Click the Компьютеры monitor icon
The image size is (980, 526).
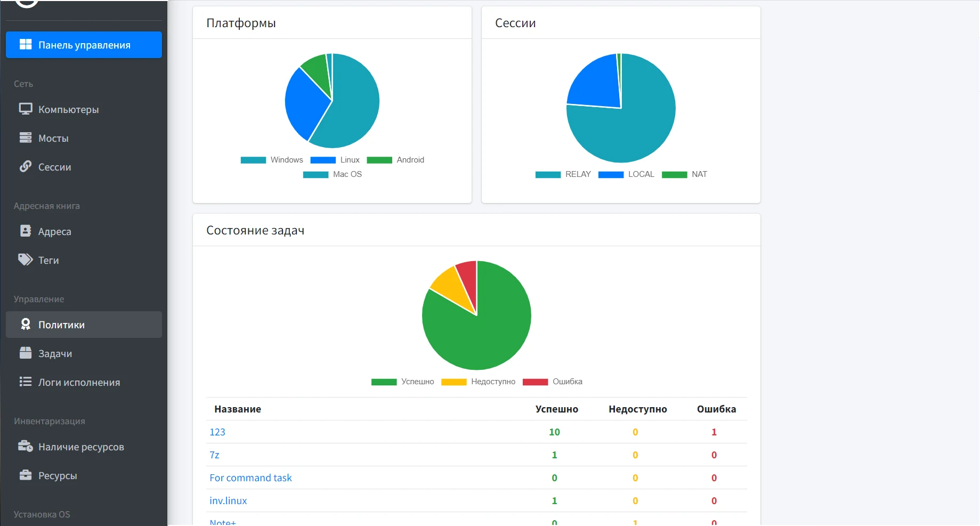click(x=26, y=109)
